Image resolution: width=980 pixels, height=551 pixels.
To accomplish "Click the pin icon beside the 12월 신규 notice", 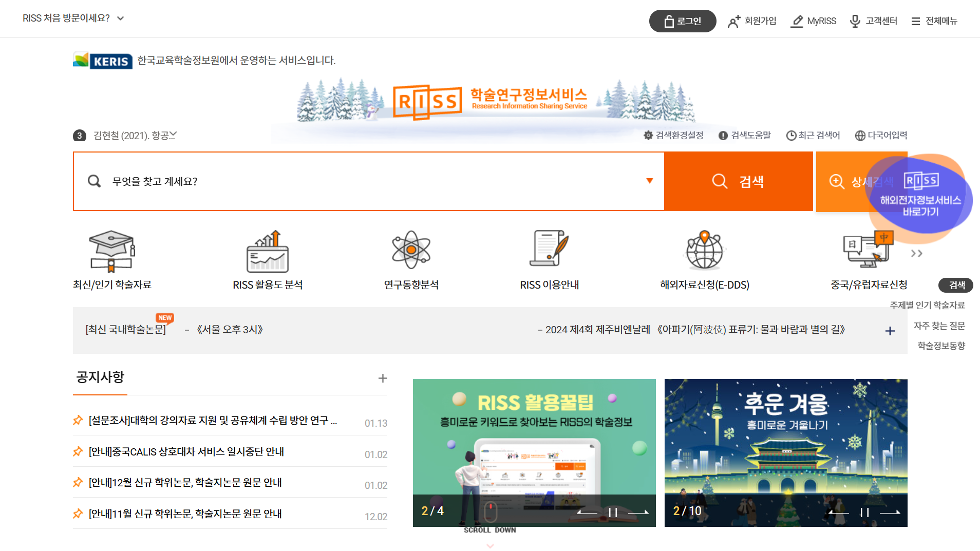I will click(x=78, y=483).
